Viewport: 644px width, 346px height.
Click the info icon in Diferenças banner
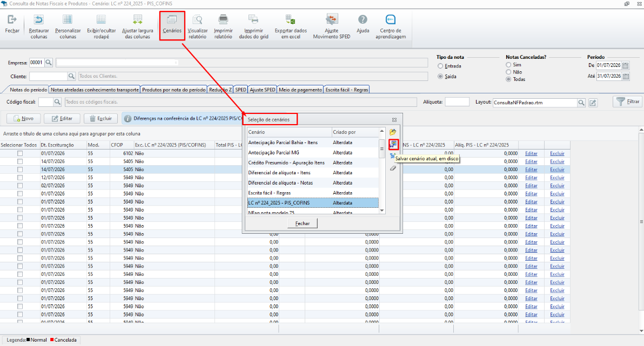(x=128, y=119)
